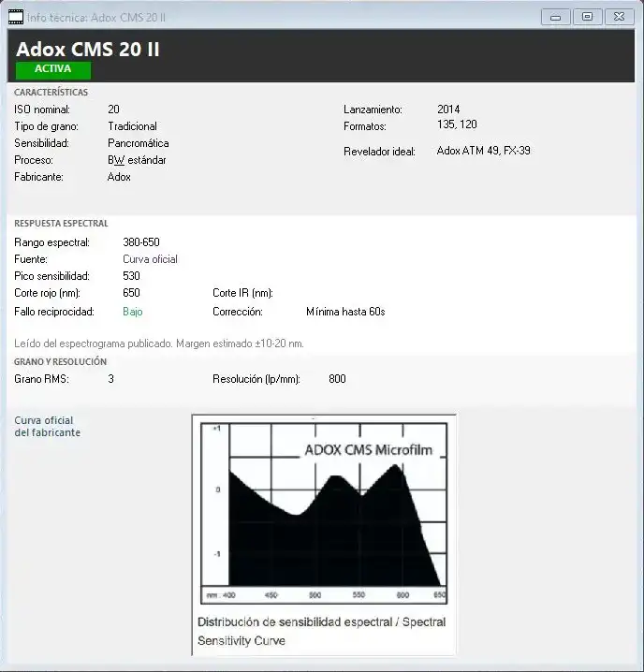The height and width of the screenshot is (672, 644).
Task: Click the Rango espectral value 380-650
Action: click(x=141, y=242)
